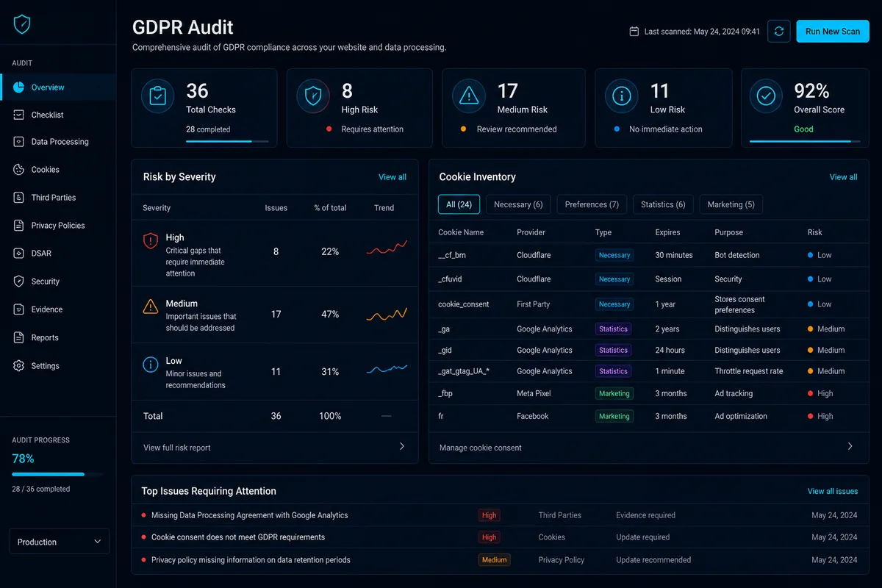Screen dimensions: 882x588
Task: Select the Reports document icon
Action: (x=18, y=337)
